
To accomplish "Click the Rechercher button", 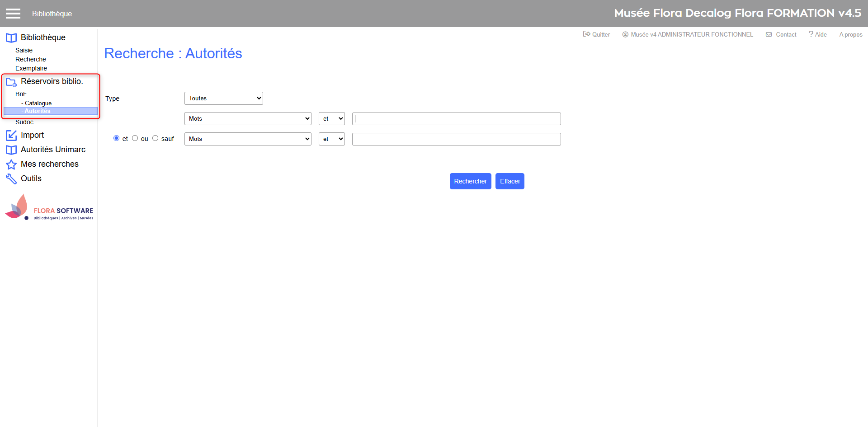I will coord(470,181).
